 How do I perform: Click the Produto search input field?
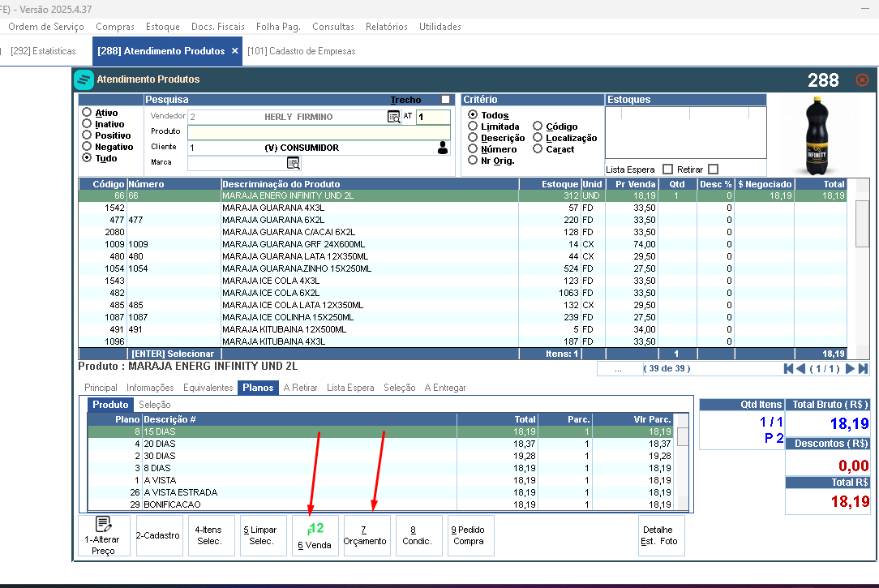point(319,132)
